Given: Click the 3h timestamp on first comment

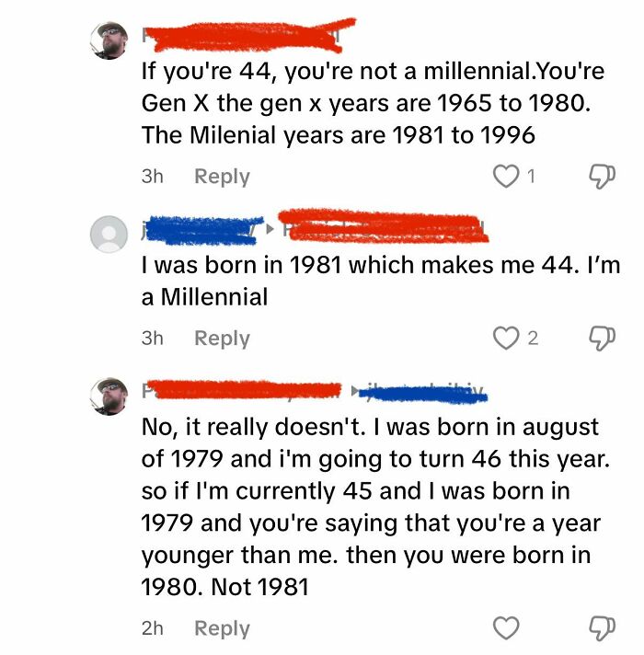Looking at the screenshot, I should coord(153,177).
